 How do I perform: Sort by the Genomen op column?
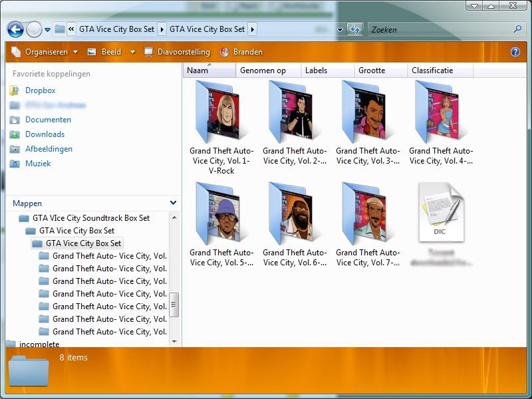(x=269, y=70)
